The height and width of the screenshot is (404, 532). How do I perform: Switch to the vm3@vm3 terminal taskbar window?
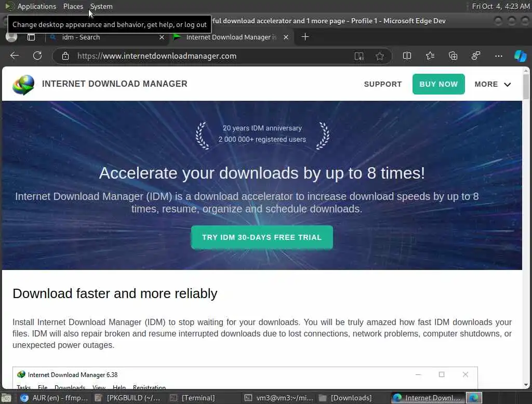pyautogui.click(x=279, y=398)
